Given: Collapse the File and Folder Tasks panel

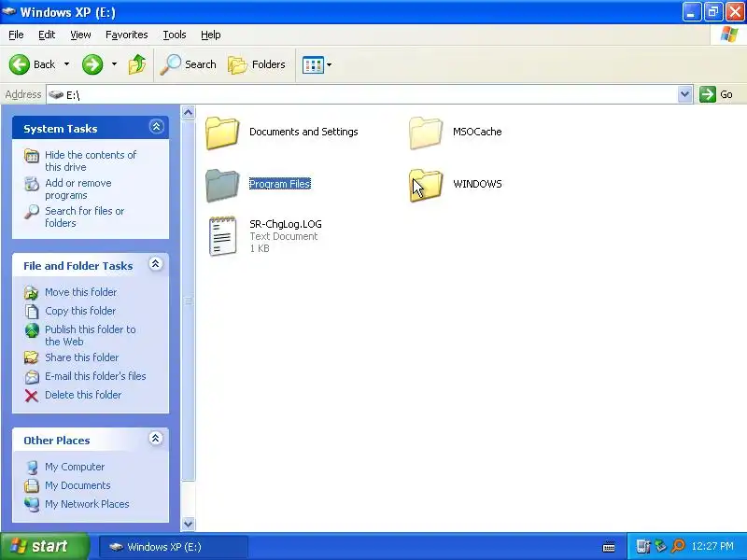Looking at the screenshot, I should click(155, 264).
